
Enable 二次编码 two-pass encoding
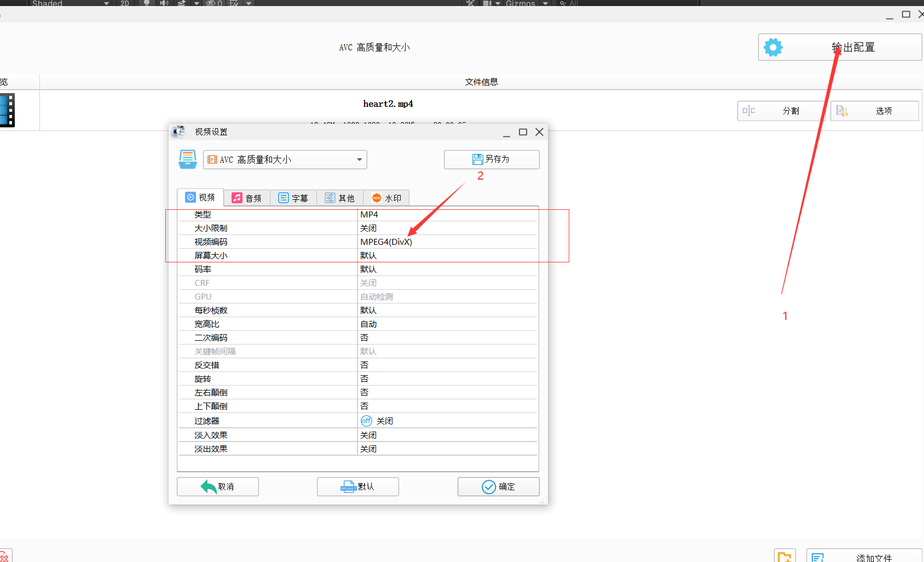coord(365,337)
